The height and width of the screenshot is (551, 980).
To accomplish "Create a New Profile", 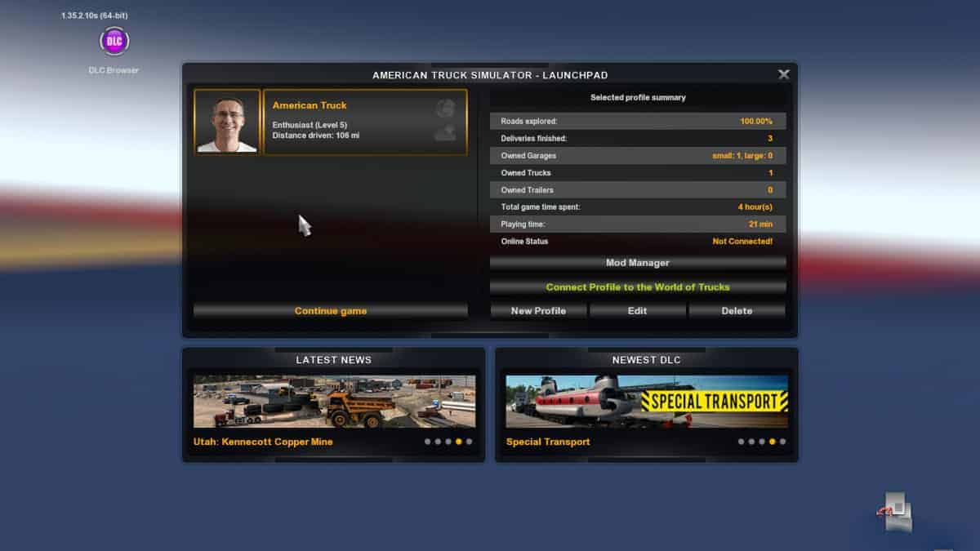I will tap(537, 311).
